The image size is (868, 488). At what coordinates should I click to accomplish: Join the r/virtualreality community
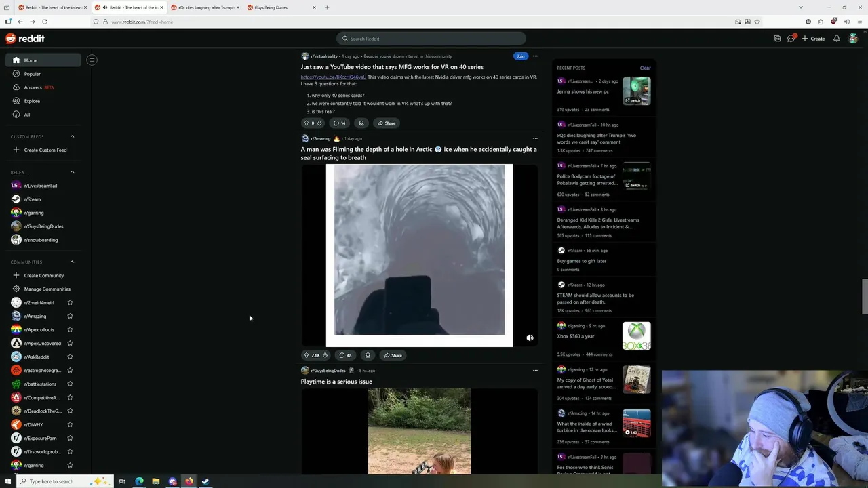(520, 56)
